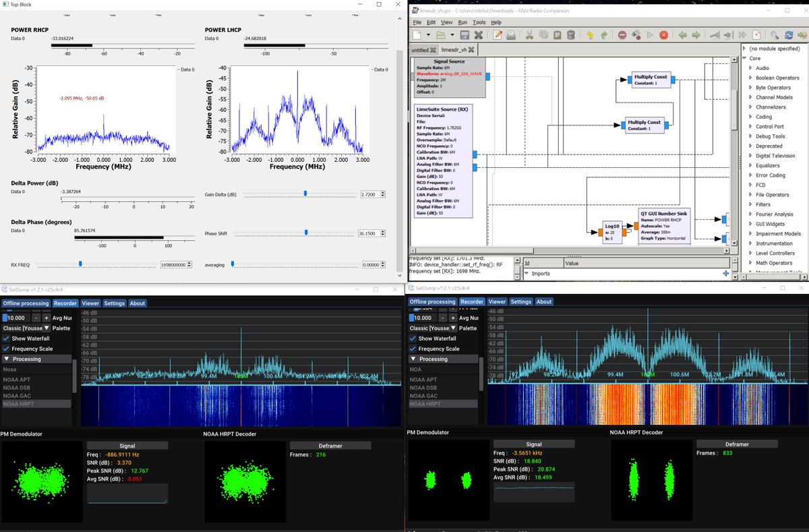The width and height of the screenshot is (809, 532).
Task: Open Offline processing tab in left SatDump
Action: 26,303
